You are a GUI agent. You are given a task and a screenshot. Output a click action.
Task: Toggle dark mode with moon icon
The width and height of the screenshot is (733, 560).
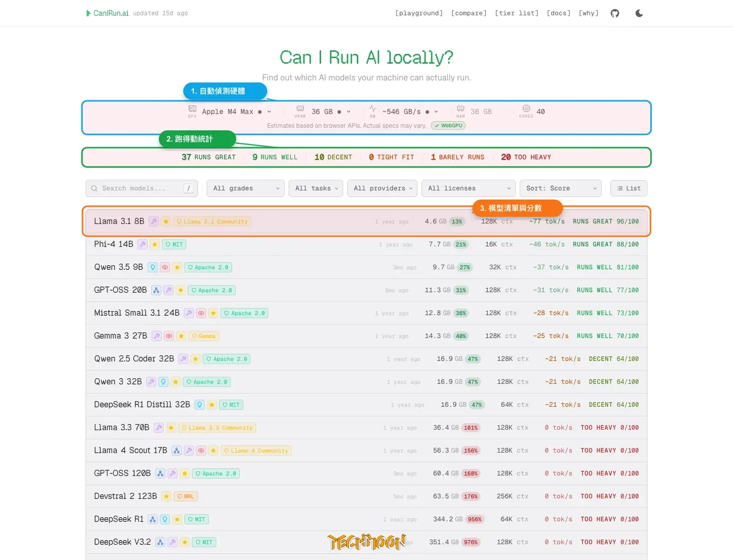[639, 13]
